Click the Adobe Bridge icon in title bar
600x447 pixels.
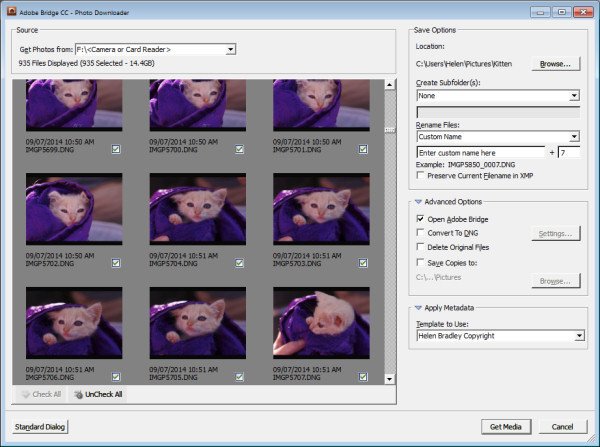coord(10,11)
